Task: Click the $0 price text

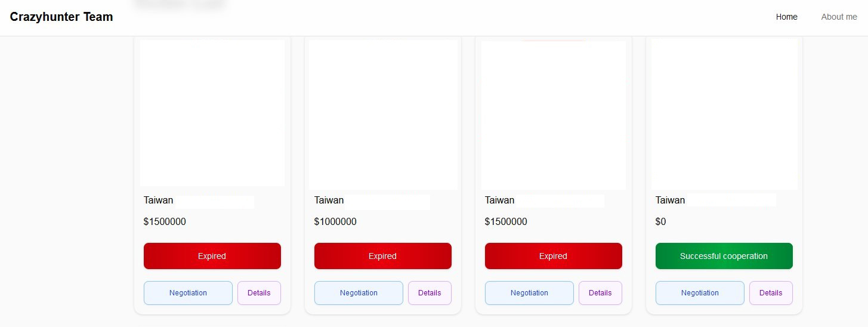Action: 661,222
